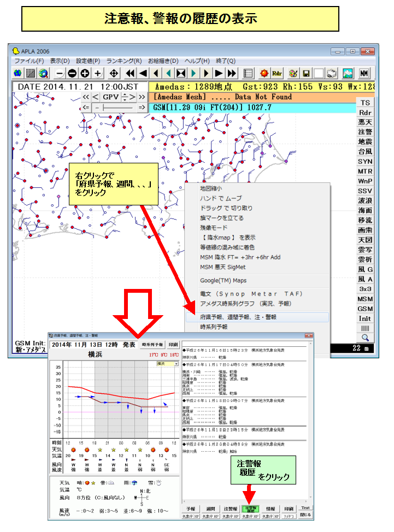394x532 pixels.
Task: Click the MSM sidebar button
Action: tap(365, 299)
